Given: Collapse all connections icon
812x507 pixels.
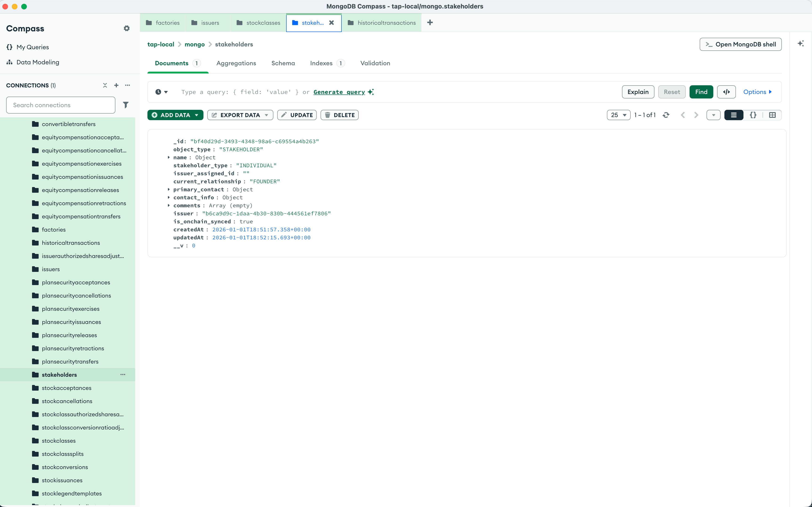Looking at the screenshot, I should tap(105, 85).
